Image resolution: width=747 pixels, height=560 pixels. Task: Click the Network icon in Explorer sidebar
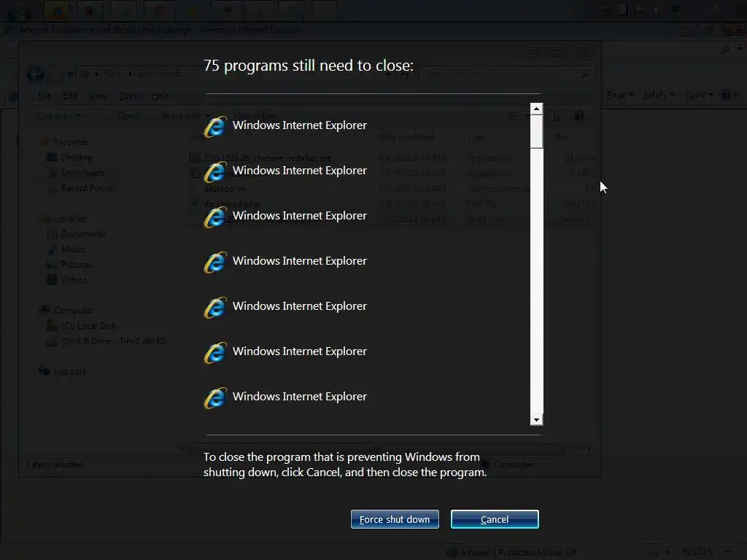44,370
